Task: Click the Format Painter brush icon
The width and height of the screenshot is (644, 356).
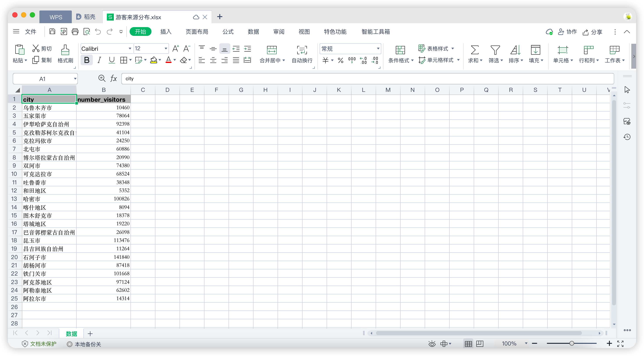Action: 65,50
